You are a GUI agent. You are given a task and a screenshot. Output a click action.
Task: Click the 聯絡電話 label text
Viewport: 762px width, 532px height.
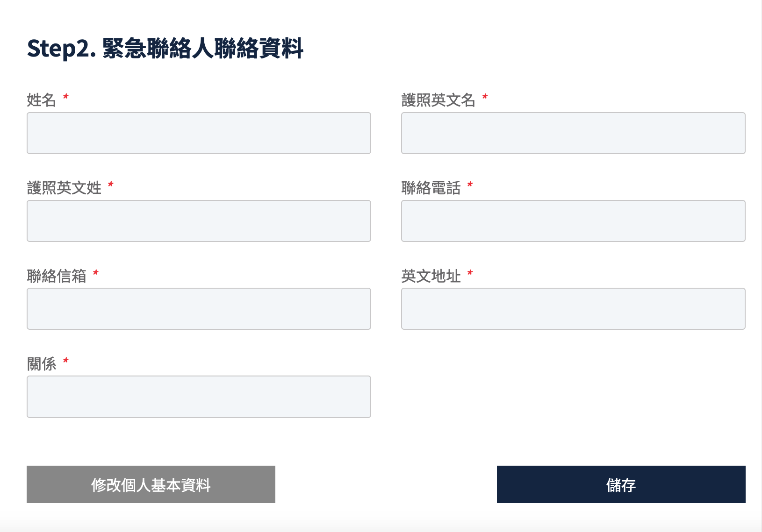[x=431, y=188]
